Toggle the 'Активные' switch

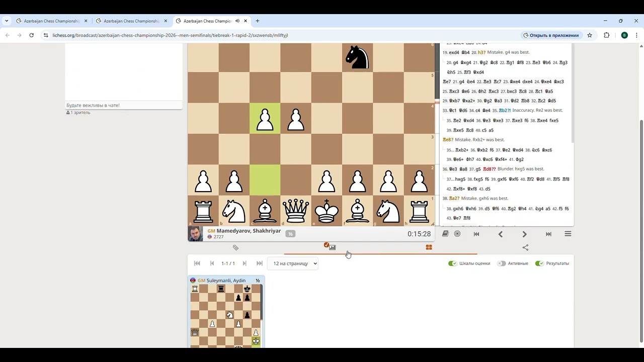501,263
